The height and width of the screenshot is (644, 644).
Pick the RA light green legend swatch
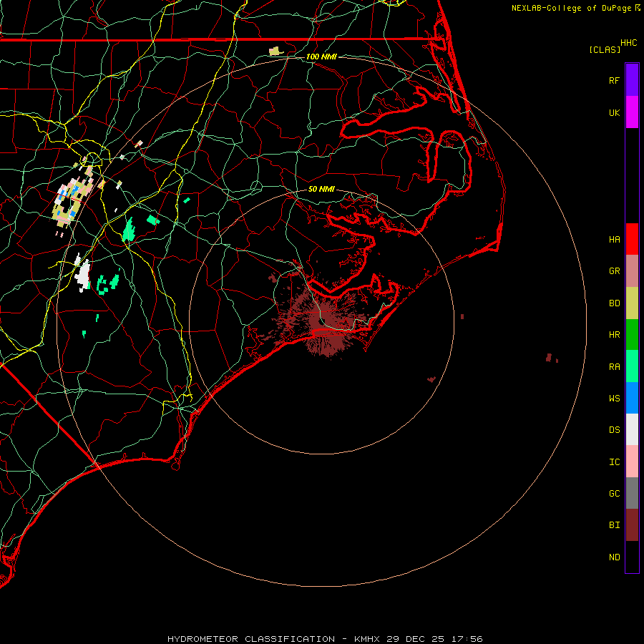(632, 366)
